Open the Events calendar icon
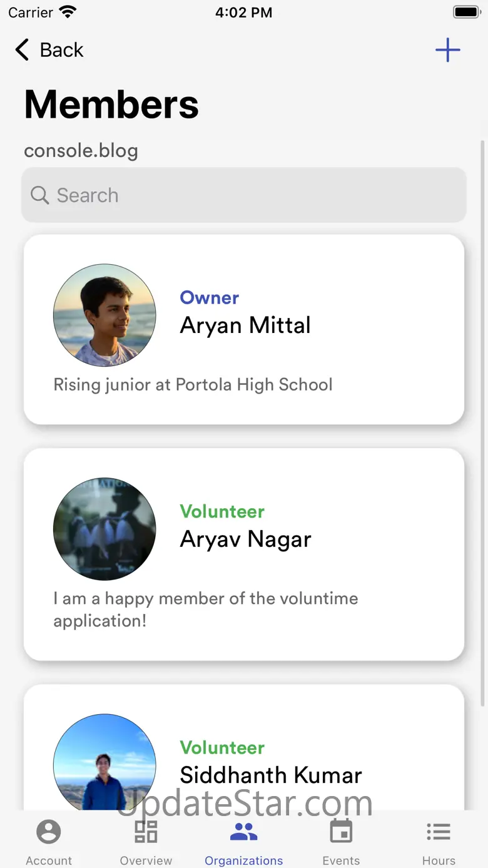 click(341, 832)
